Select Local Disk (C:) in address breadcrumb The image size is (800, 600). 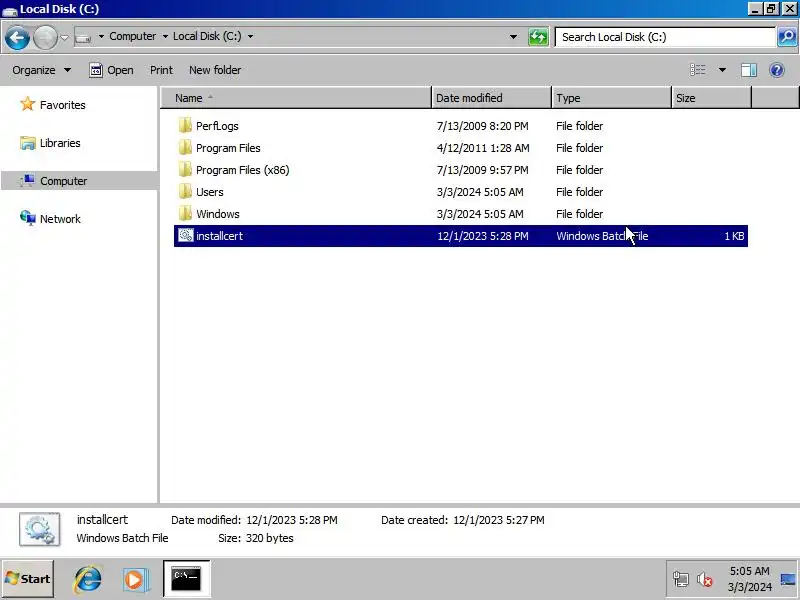click(207, 36)
